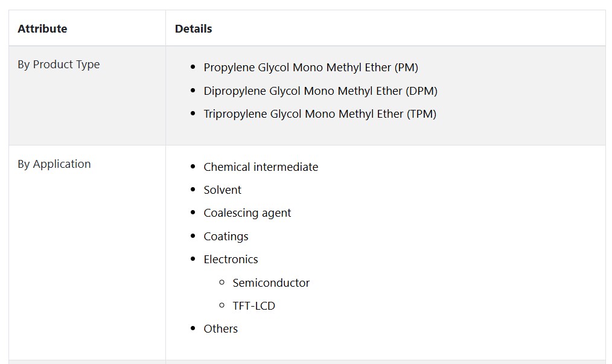Click the hollow bullet before TFT-LCD
The width and height of the screenshot is (612, 364).
click(222, 305)
